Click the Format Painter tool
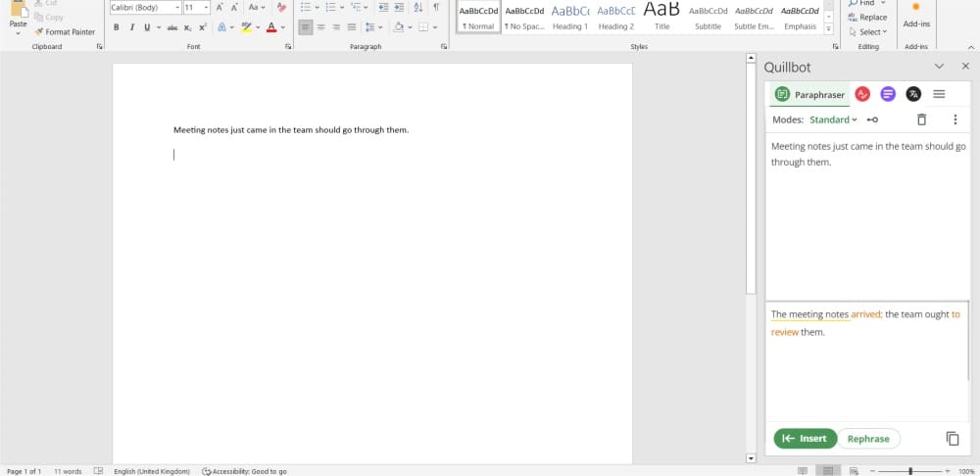980x476 pixels. pyautogui.click(x=65, y=32)
